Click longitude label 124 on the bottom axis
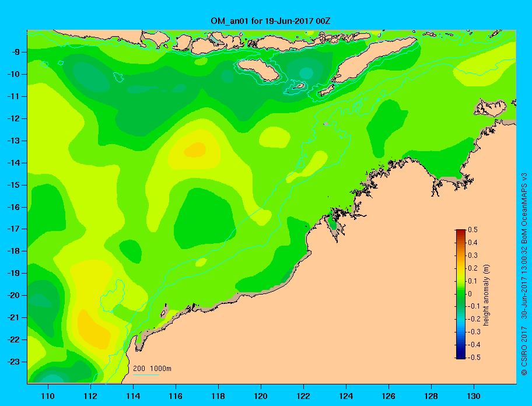The width and height of the screenshot is (532, 406). (x=346, y=396)
